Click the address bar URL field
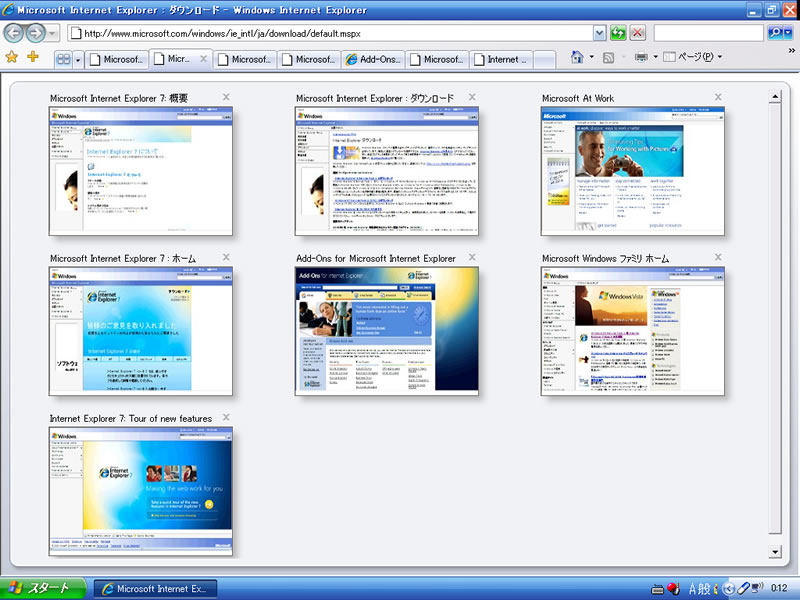Screen dimensions: 800x600 [330, 34]
